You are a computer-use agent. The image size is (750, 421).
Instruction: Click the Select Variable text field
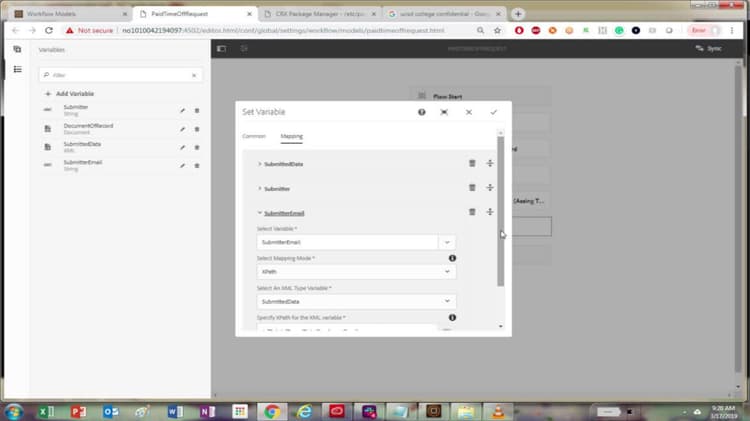(347, 242)
